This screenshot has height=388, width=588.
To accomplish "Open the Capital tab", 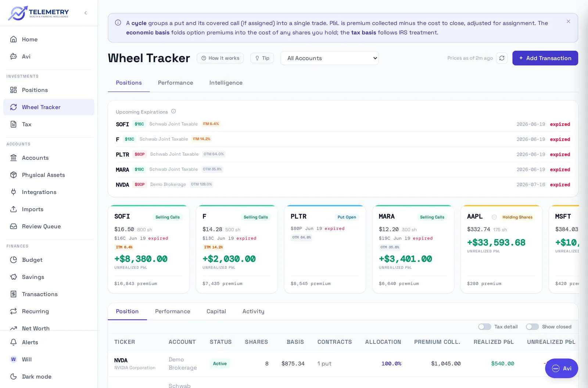I will coord(216,312).
